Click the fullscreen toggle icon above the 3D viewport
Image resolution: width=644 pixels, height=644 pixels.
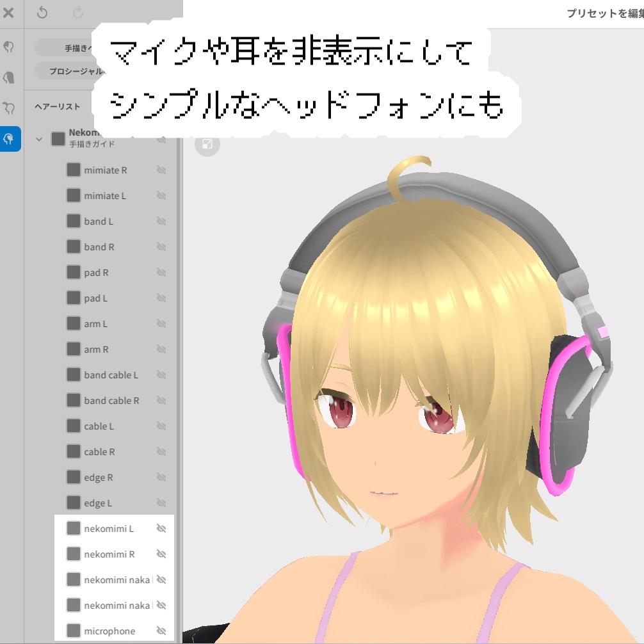(207, 145)
